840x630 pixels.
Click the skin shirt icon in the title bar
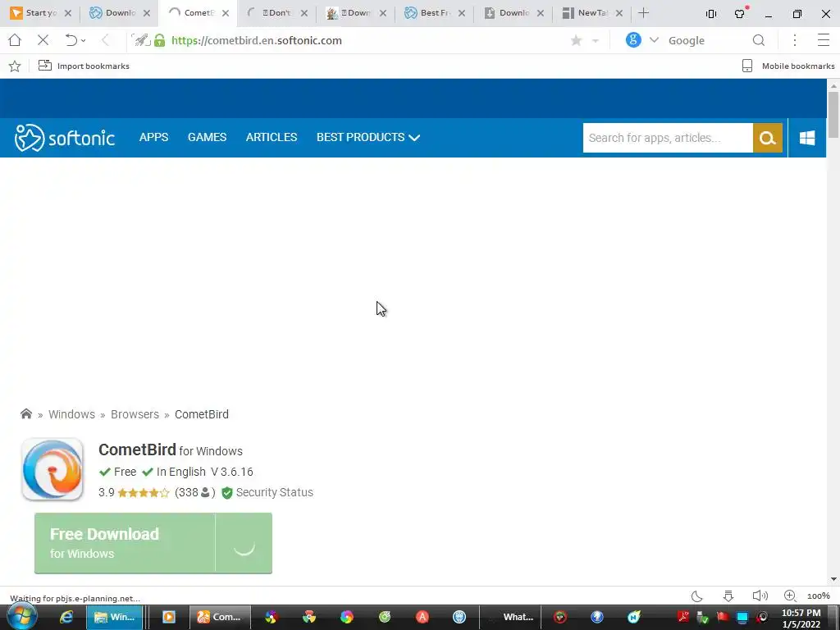741,13
